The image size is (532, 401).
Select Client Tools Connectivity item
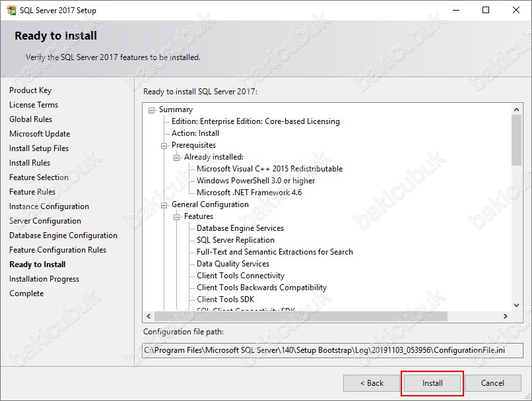[x=240, y=276]
